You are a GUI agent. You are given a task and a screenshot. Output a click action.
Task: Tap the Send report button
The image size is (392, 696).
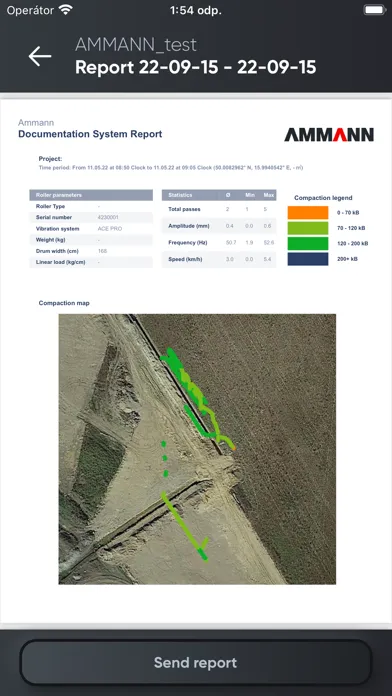click(x=195, y=662)
